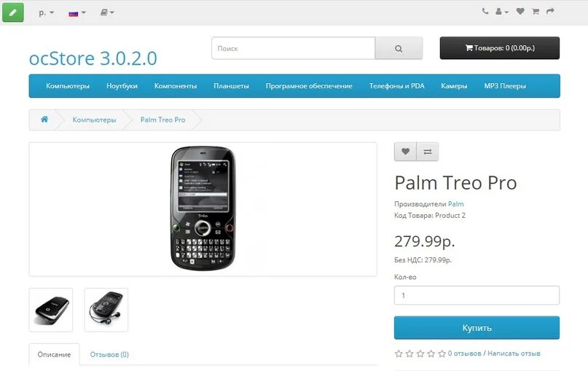The image size is (588, 371).
Task: Click inside the Поиск search field
Action: click(x=293, y=48)
